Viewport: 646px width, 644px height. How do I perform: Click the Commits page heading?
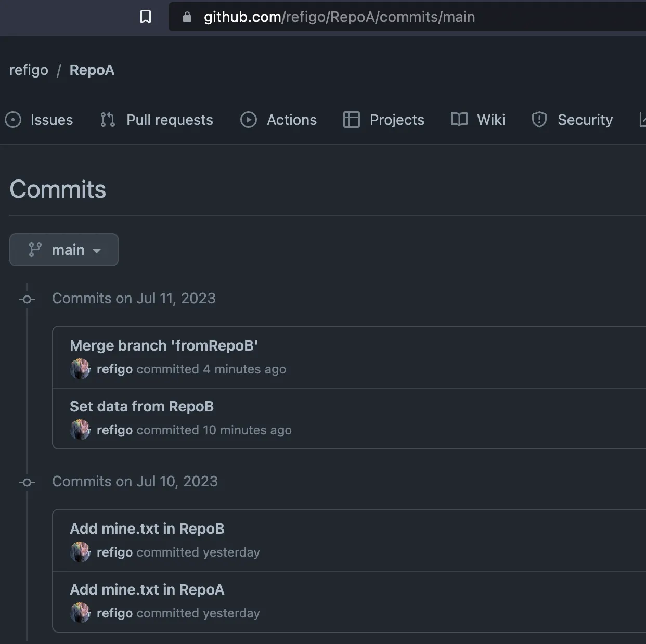[58, 189]
